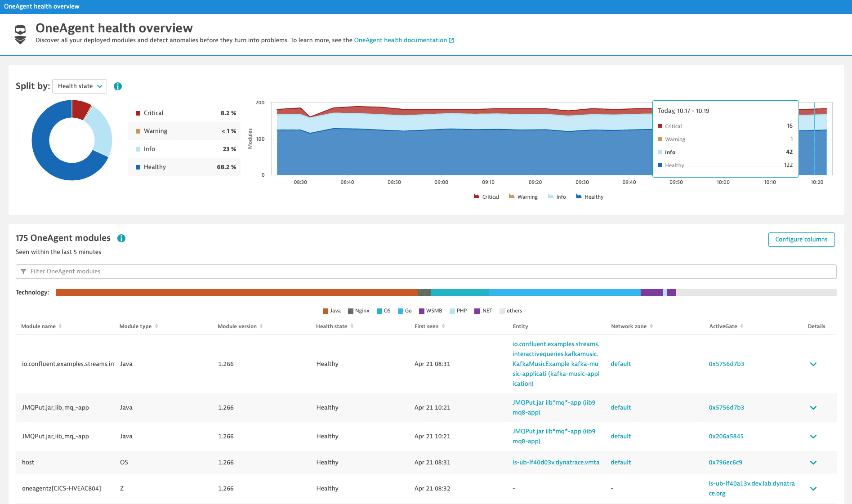Click the OneAgent logo icon in header

(x=20, y=35)
